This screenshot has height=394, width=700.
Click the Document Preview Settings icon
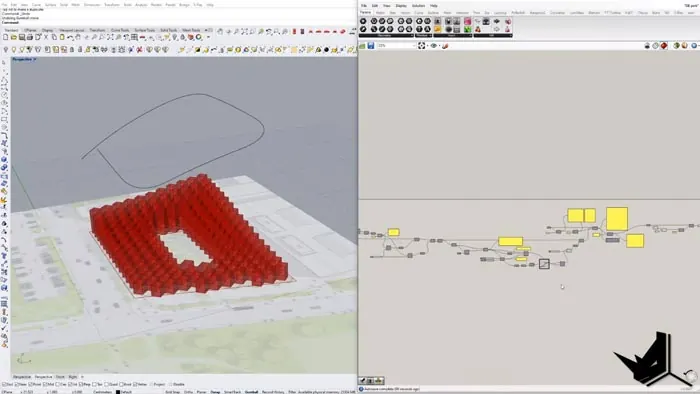(684, 46)
